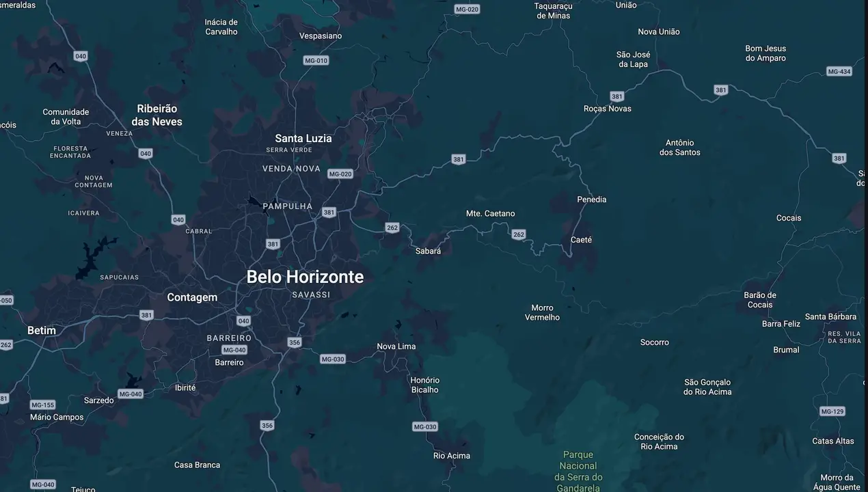Click the Santa Luzia label
The image size is (868, 492).
coord(303,138)
